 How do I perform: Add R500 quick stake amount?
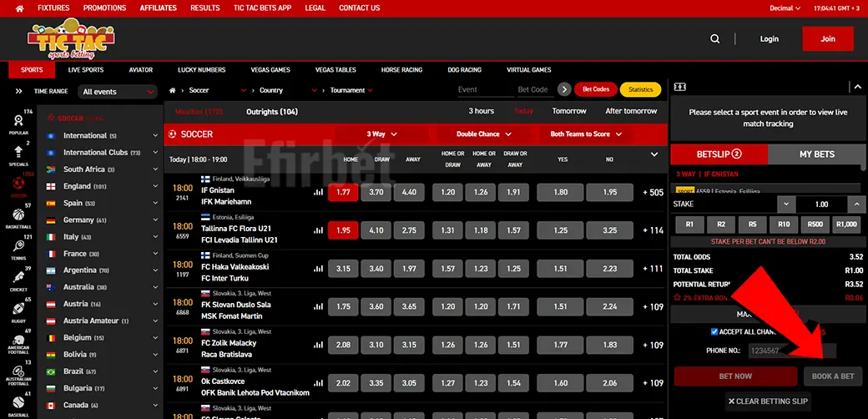click(x=815, y=225)
